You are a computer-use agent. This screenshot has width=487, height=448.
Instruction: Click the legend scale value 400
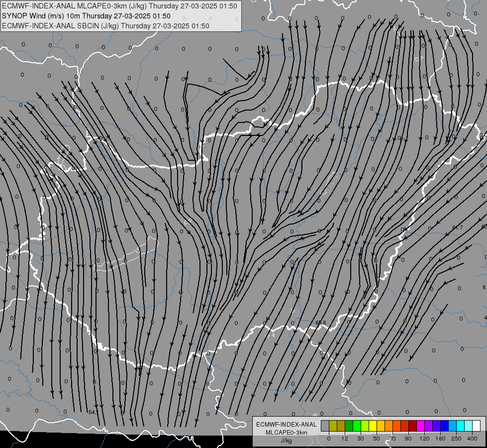[x=472, y=439]
